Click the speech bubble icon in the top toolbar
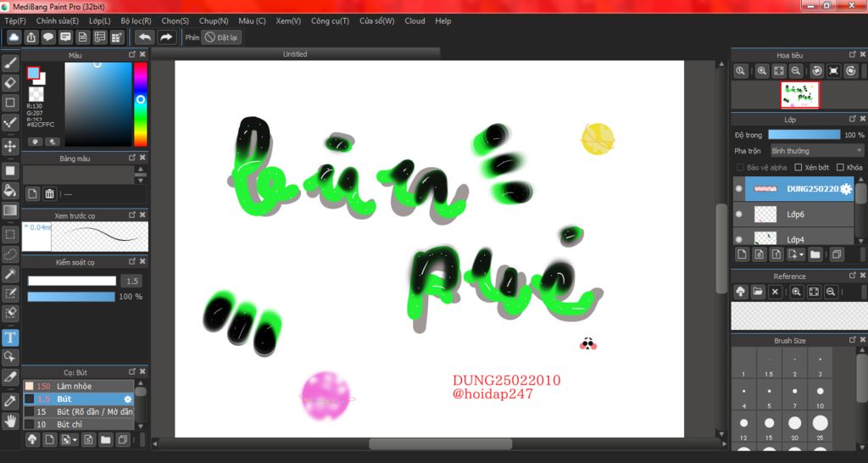Viewport: 868px width, 463px height. 48,37
